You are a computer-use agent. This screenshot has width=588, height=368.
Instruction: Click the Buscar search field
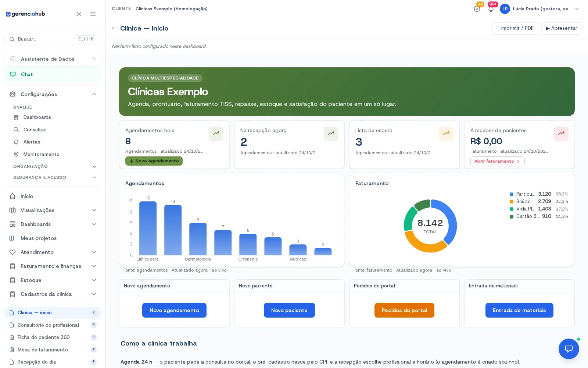click(53, 39)
